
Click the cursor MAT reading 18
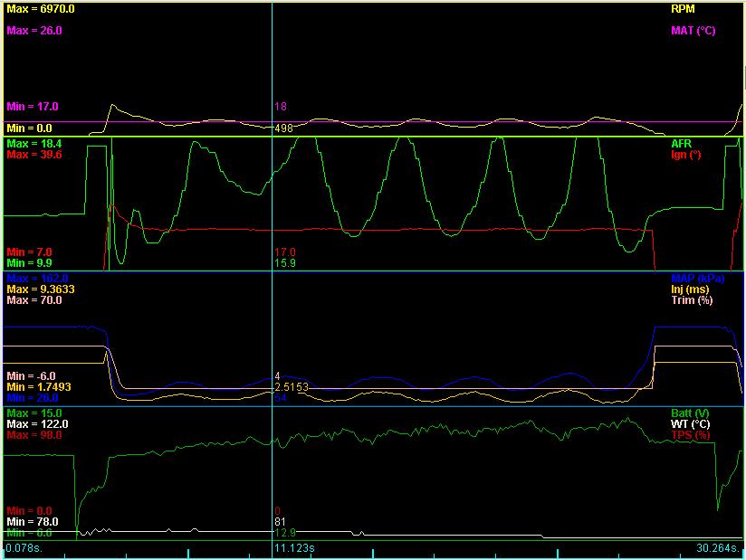[281, 107]
